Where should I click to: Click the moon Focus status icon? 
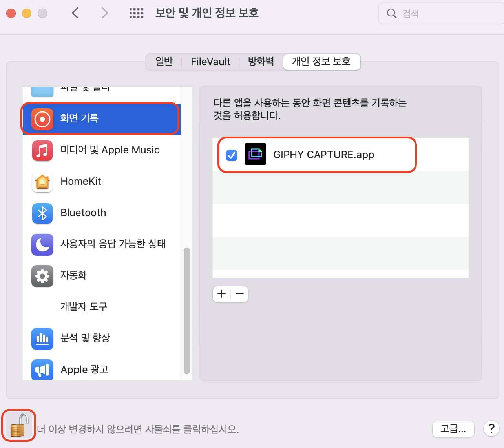pyautogui.click(x=42, y=244)
